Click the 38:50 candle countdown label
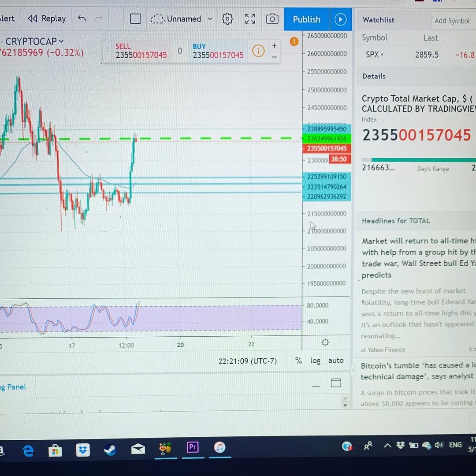 coord(340,160)
